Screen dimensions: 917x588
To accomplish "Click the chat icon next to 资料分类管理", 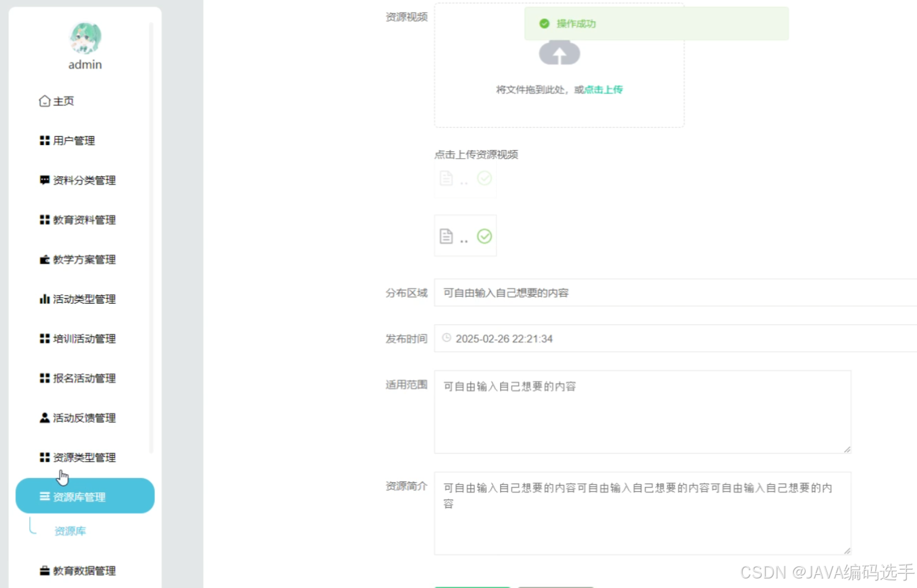I will click(44, 180).
